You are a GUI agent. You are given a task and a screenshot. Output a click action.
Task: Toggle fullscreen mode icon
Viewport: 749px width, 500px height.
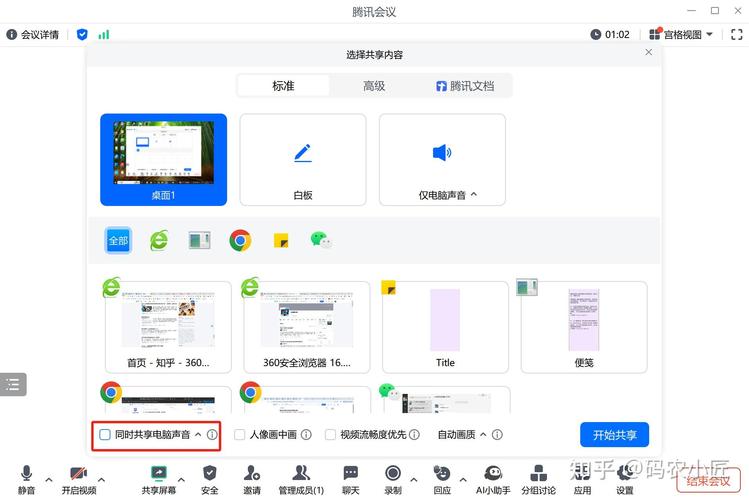[737, 34]
